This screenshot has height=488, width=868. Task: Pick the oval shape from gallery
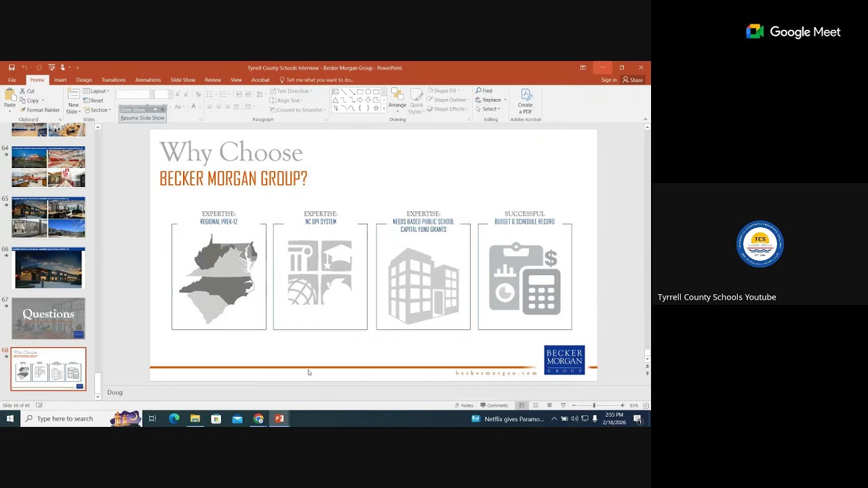click(368, 91)
